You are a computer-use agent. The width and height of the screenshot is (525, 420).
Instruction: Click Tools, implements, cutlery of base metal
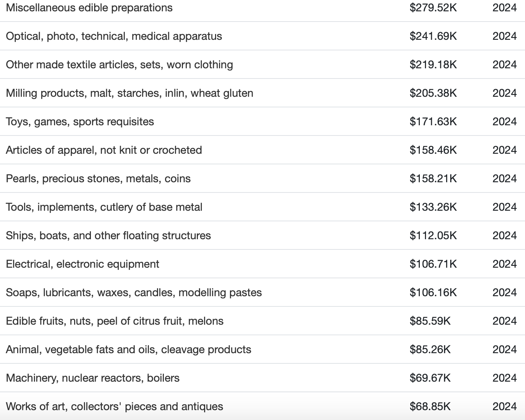coord(104,207)
